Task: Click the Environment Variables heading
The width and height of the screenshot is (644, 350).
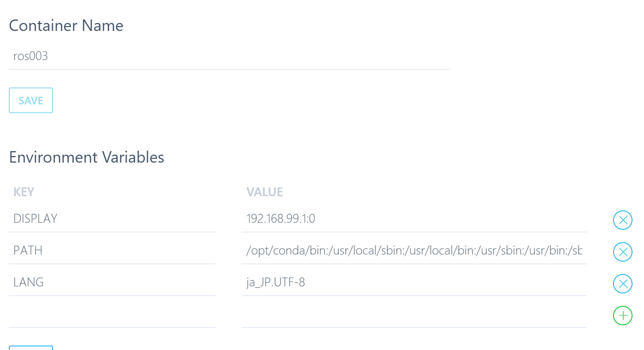Action: click(x=87, y=157)
